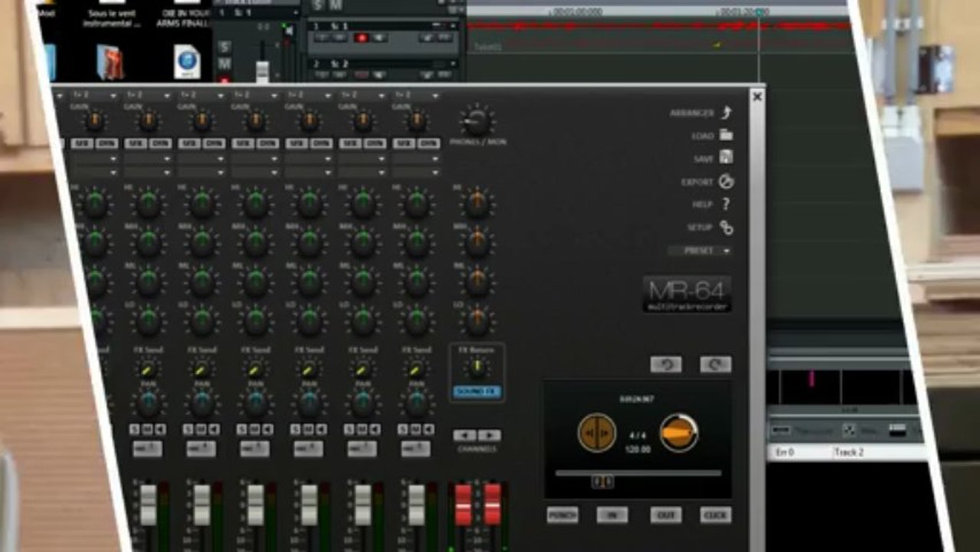Image resolution: width=980 pixels, height=552 pixels.
Task: Solo the channel beside the master section
Action: [402, 430]
